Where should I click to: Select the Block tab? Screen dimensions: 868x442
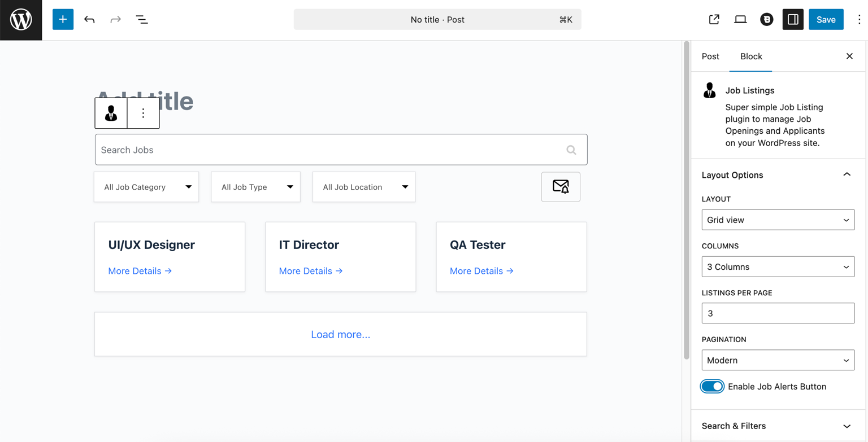pos(751,56)
